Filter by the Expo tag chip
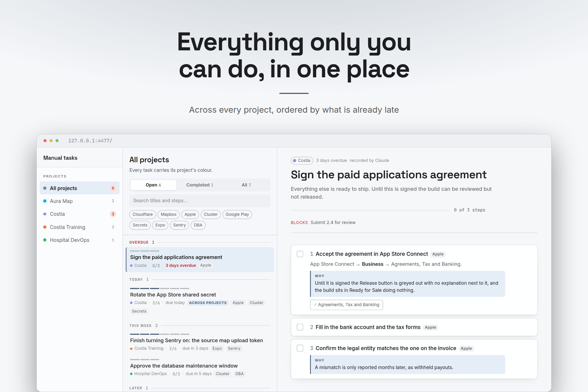The image size is (588, 392). [160, 225]
